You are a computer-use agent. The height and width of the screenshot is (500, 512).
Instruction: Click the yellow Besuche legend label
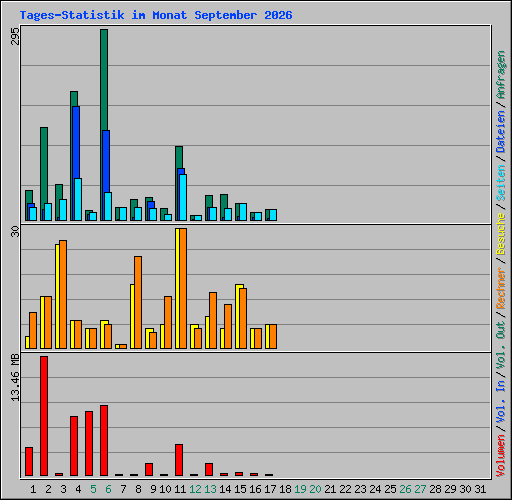tap(501, 234)
